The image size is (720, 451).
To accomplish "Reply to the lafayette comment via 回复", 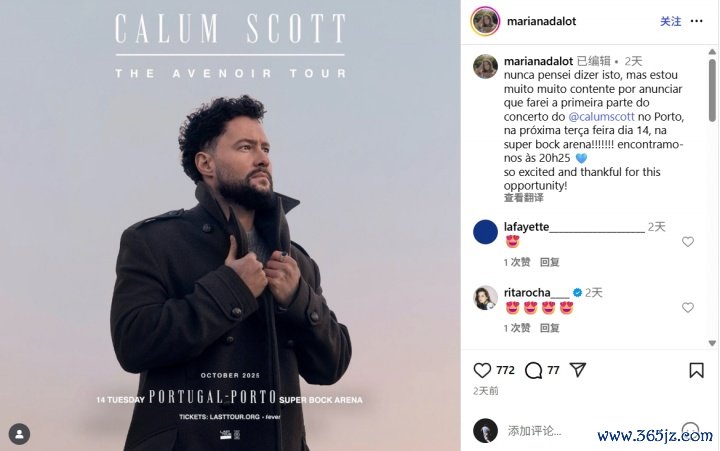I will pyautogui.click(x=550, y=262).
